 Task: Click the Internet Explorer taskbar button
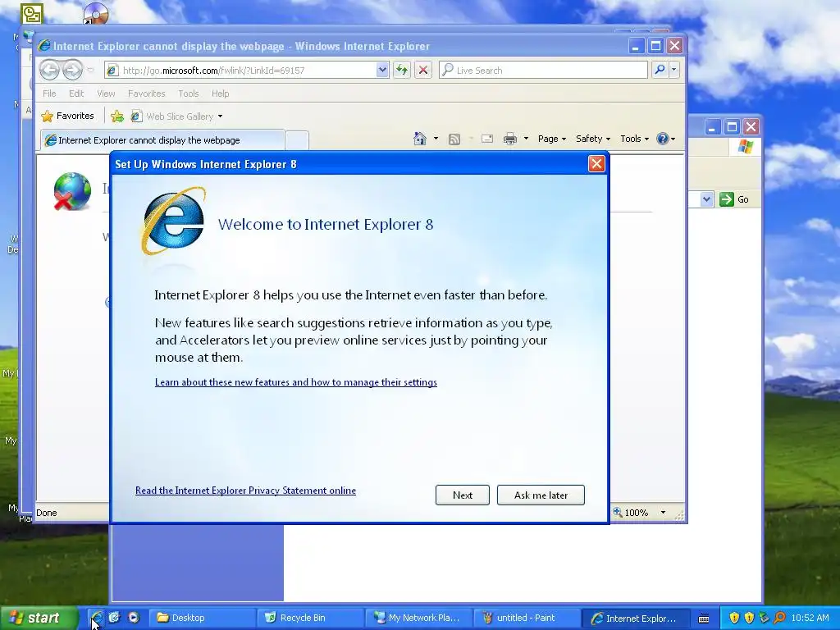[x=635, y=618]
